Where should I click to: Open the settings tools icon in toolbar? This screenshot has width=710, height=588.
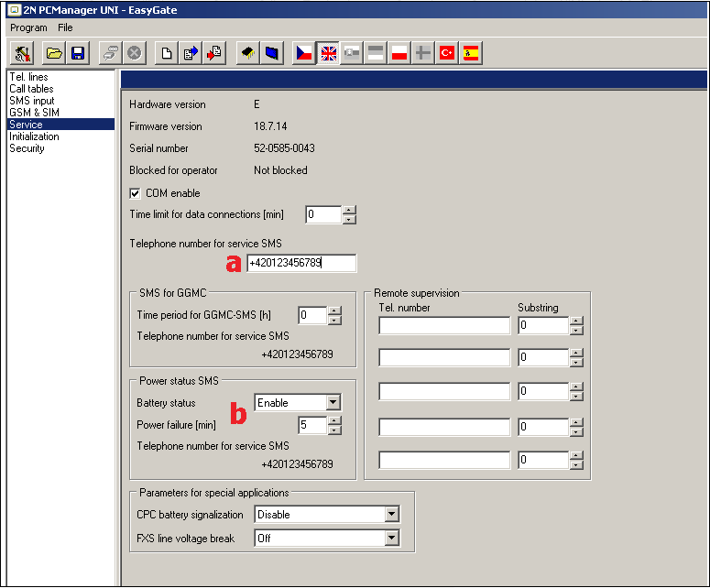pos(22,53)
